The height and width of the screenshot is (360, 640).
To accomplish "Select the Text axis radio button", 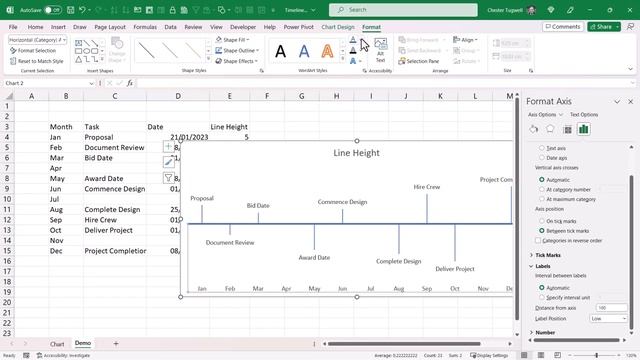I will click(x=542, y=148).
